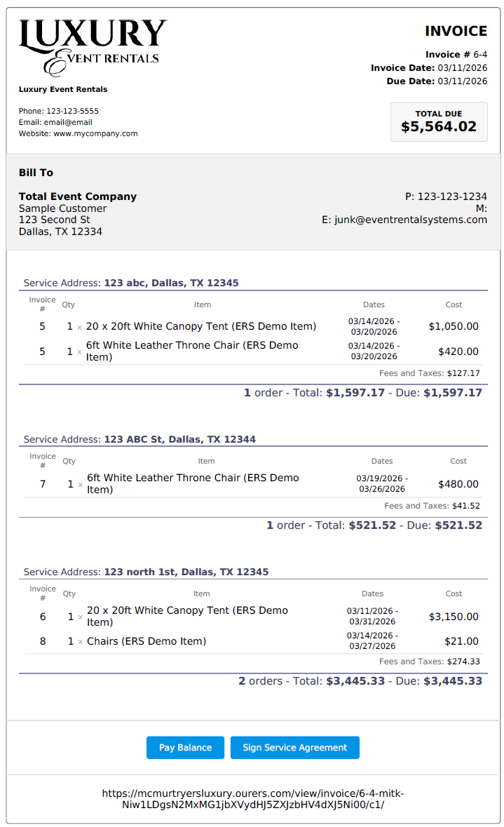Click the Invoice # 6-4 label

(456, 54)
